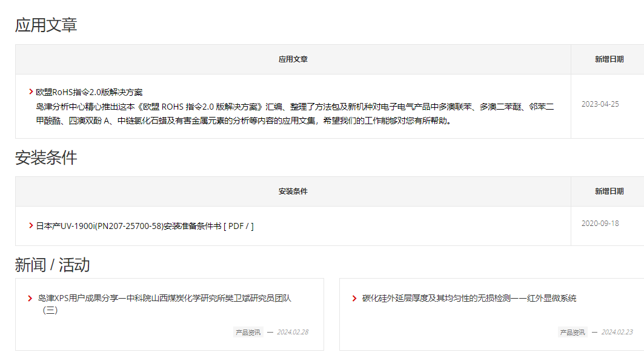Click the red arrow beside 欧盟RoHS指令2.0版解决方案
This screenshot has height=355, width=644.
[x=31, y=92]
